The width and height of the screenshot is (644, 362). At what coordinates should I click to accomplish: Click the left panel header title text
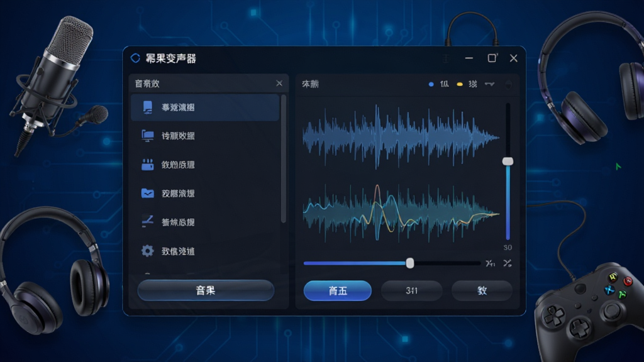tap(147, 84)
